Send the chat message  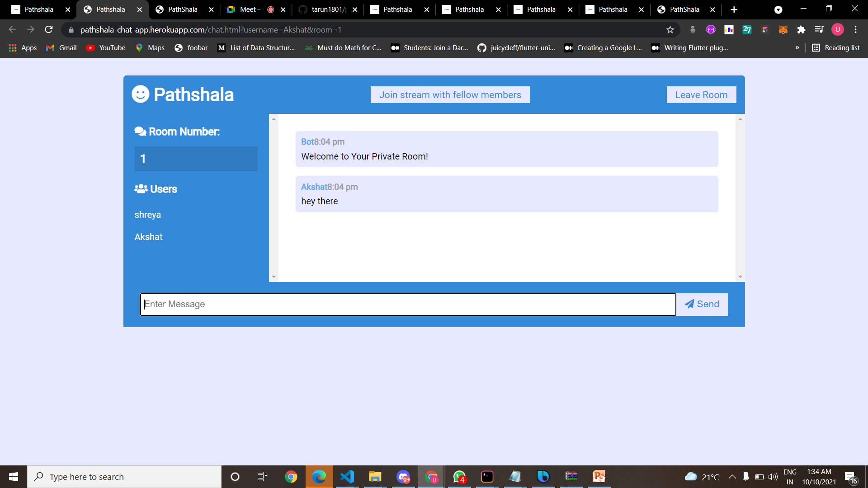[702, 304]
